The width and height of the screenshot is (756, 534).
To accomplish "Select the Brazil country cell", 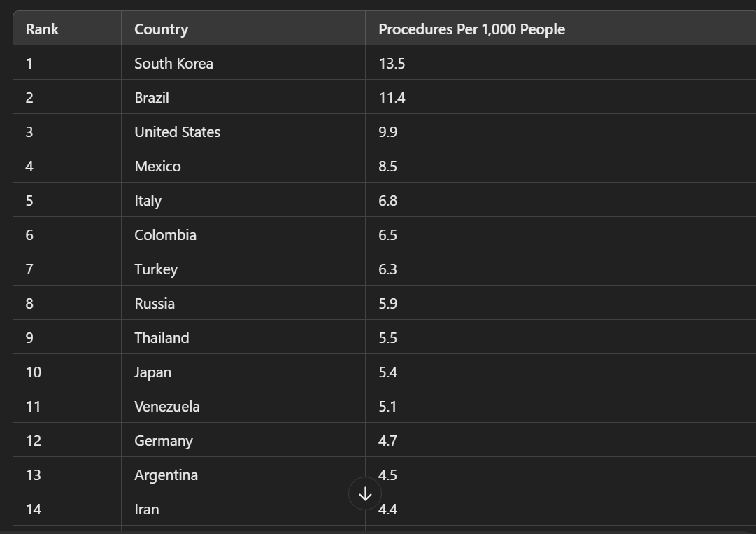I will point(243,97).
